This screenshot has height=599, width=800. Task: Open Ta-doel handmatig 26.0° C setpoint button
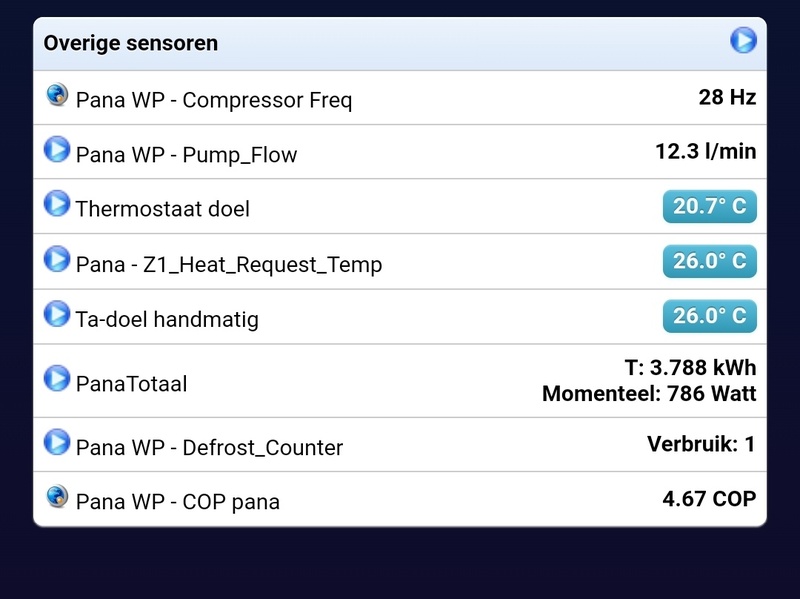click(709, 316)
